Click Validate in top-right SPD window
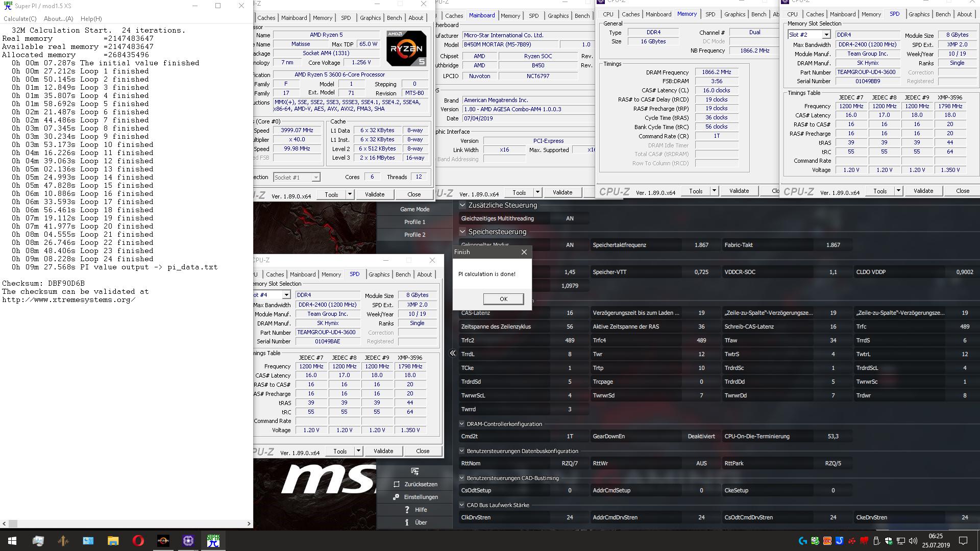 click(923, 191)
